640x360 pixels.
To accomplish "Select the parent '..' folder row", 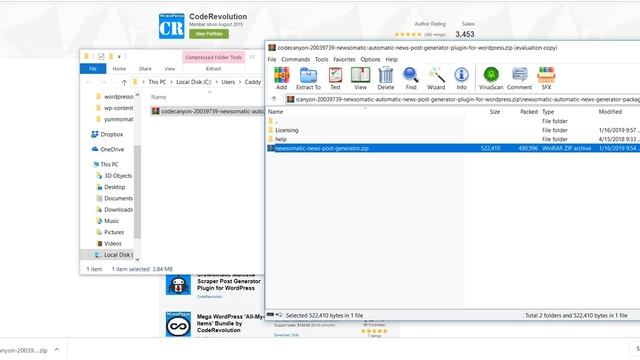I will [453, 121].
